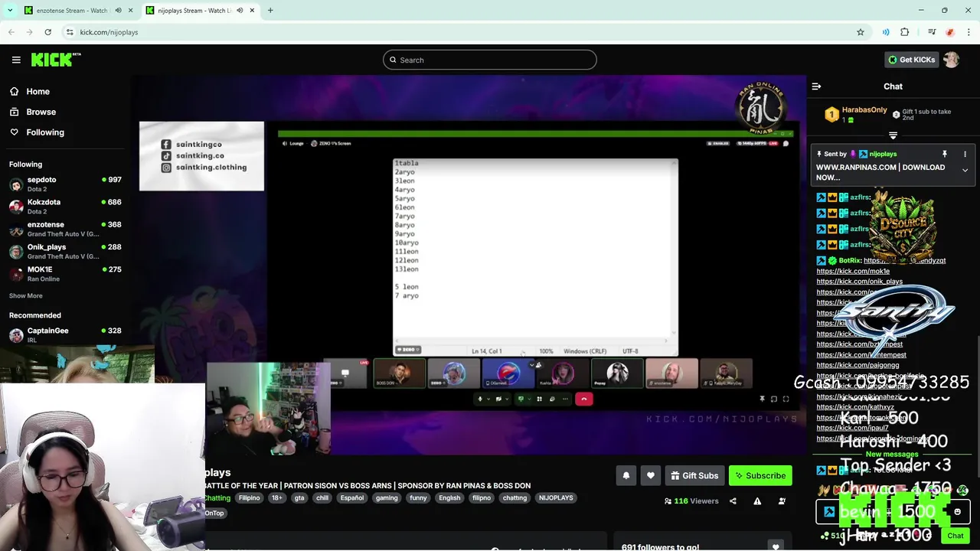Unpin the pinned chat message
The height and width of the screenshot is (551, 980).
click(945, 154)
